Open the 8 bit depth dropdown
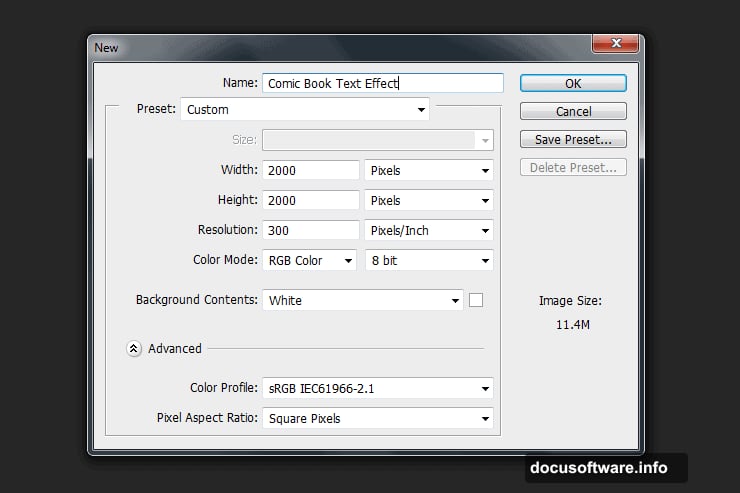This screenshot has width=740, height=493. point(429,261)
